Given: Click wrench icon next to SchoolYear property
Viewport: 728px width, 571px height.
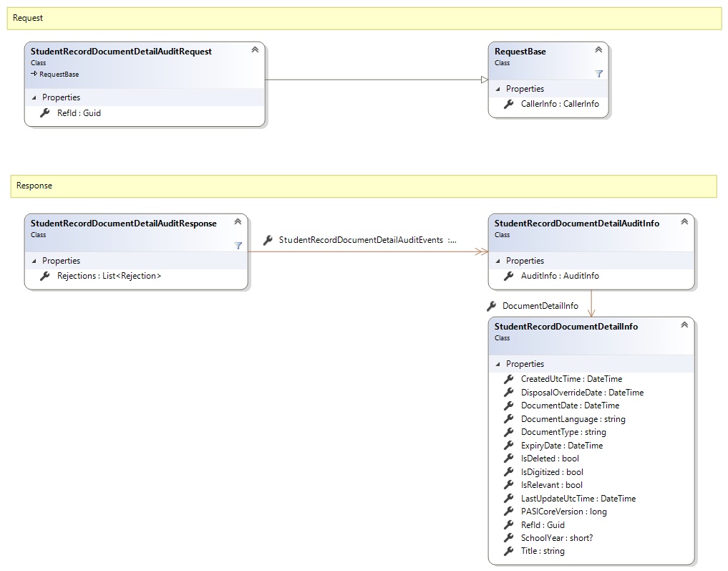Looking at the screenshot, I should tap(509, 538).
